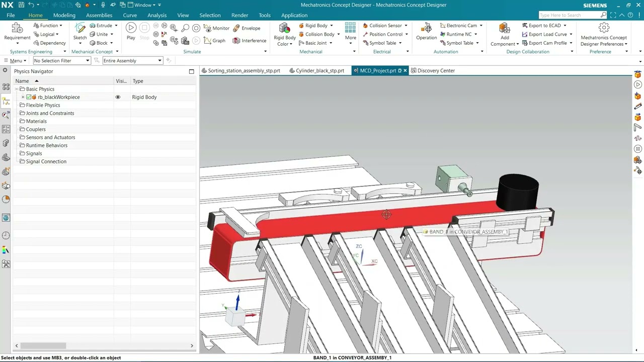Open the Graph tool
This screenshot has width=644, height=362.
coord(214,41)
